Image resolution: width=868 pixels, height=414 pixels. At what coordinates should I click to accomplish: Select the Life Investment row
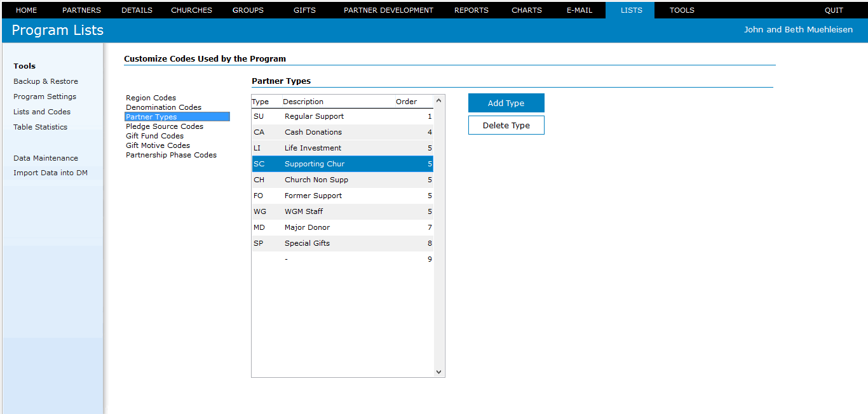tap(342, 148)
